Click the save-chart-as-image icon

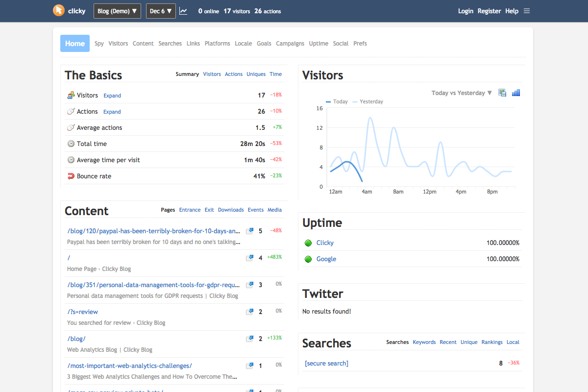coord(502,93)
